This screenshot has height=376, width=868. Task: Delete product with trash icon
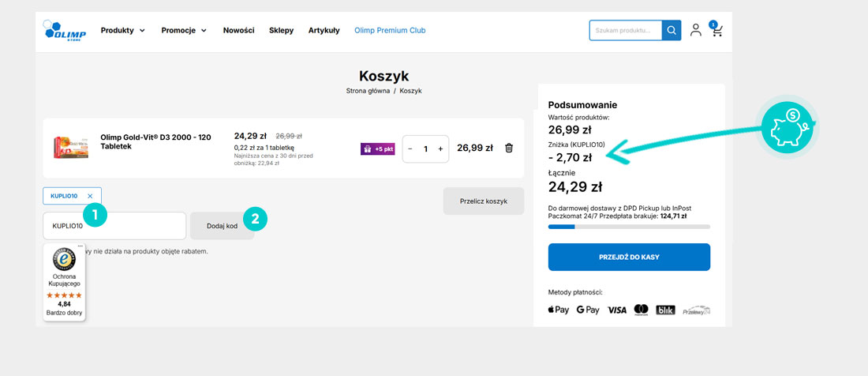[509, 148]
